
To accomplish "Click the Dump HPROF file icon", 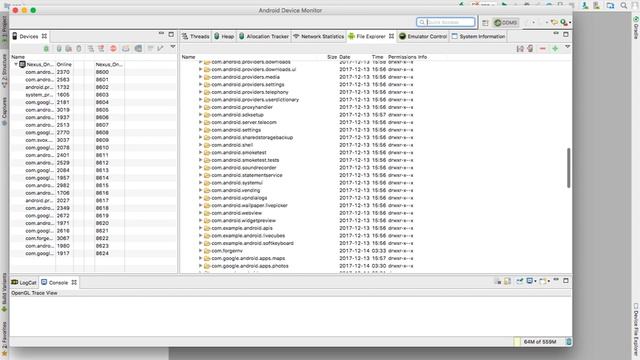I will (x=69, y=49).
